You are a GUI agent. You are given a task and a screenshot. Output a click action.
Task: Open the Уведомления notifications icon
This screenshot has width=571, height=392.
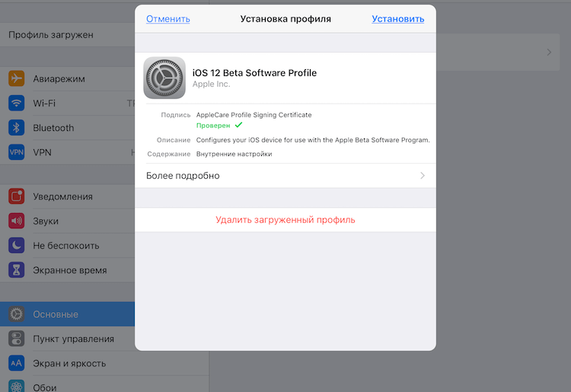tap(17, 196)
